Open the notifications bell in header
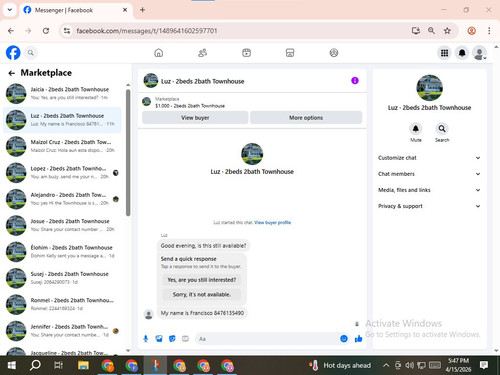Screen dimensions: 500x375 tap(462, 53)
